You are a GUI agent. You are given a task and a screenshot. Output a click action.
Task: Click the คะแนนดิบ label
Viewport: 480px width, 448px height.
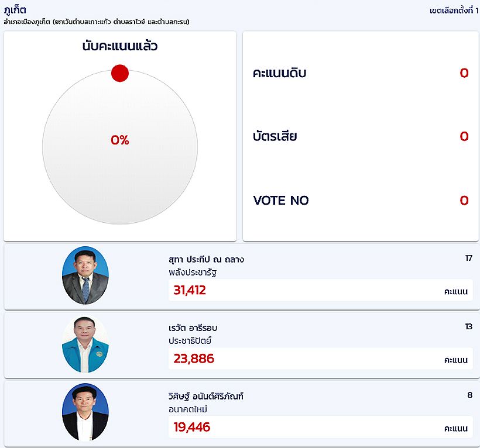[280, 73]
